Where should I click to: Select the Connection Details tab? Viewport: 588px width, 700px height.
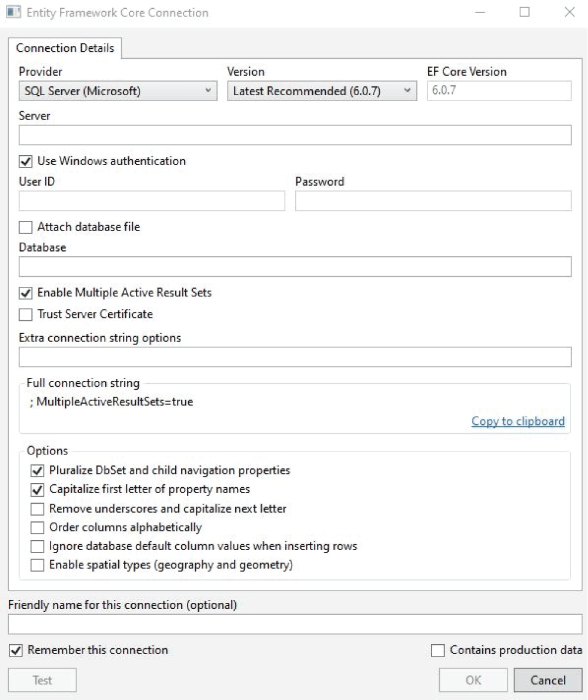65,48
